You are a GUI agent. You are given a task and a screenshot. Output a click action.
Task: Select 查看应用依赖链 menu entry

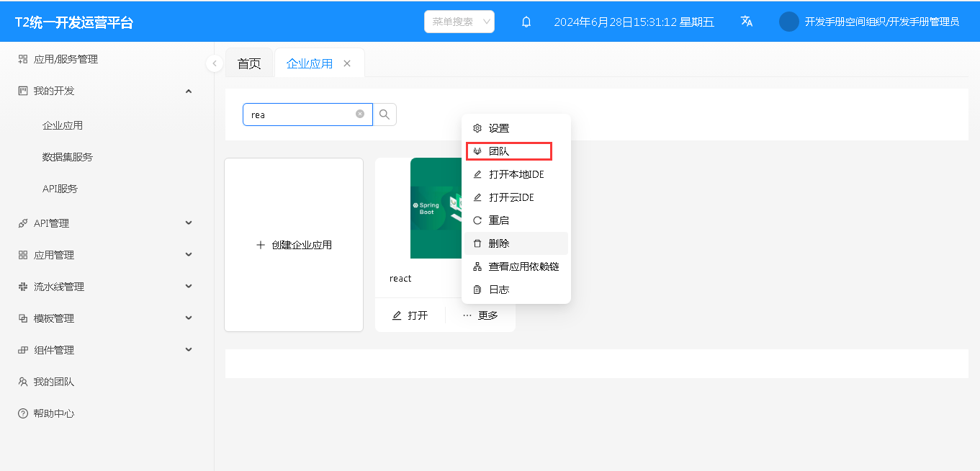tap(516, 266)
